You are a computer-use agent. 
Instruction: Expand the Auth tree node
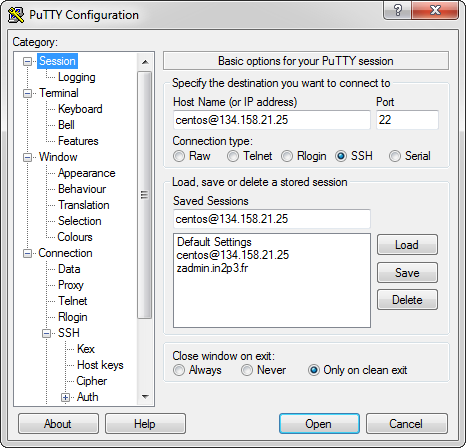[x=65, y=397]
